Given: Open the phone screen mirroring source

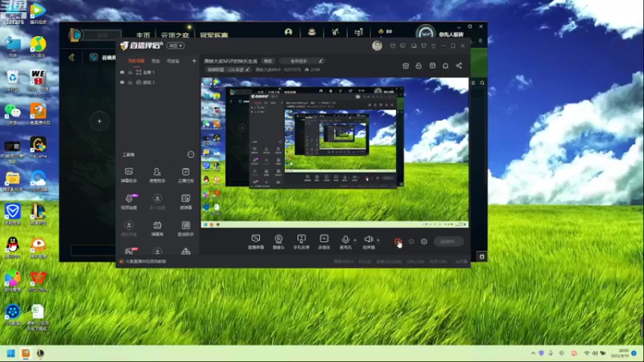Looking at the screenshot, I should click(x=301, y=242).
